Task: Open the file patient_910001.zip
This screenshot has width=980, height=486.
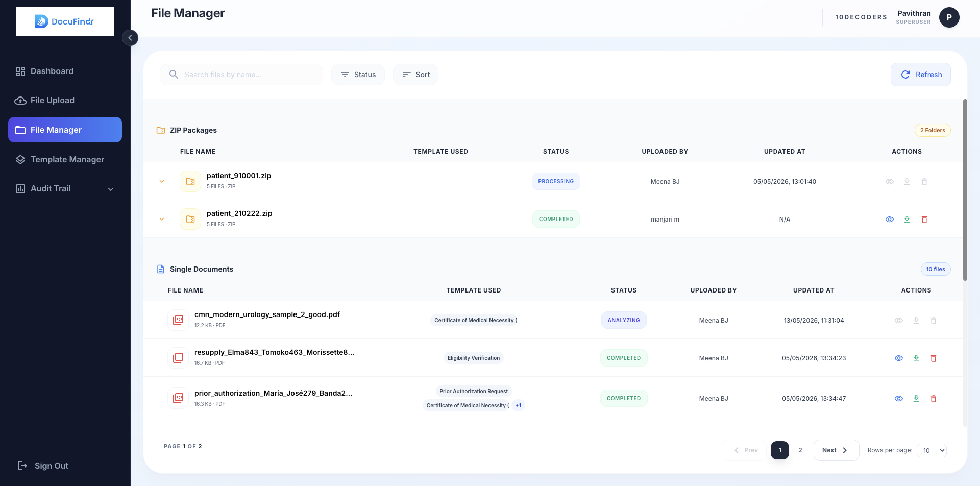Action: (239, 176)
